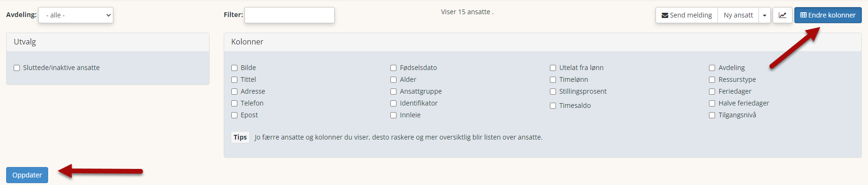Enable the Sluttede/inaktive ansatte checkbox
The image size is (868, 185).
[x=17, y=68]
